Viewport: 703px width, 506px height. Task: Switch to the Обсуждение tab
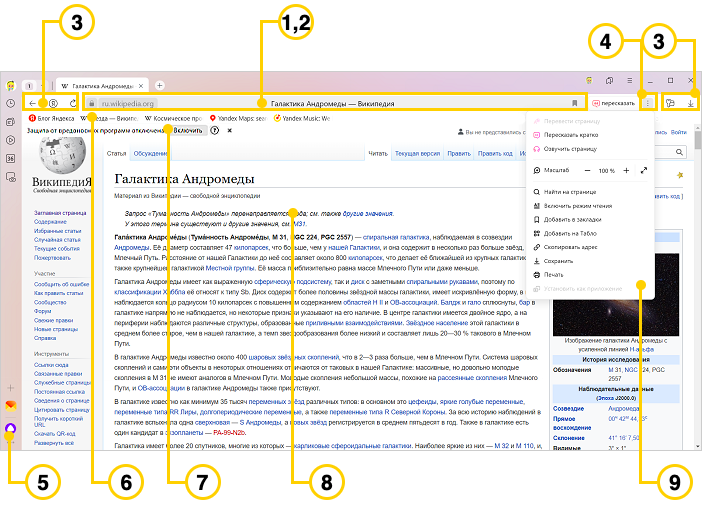[x=150, y=153]
